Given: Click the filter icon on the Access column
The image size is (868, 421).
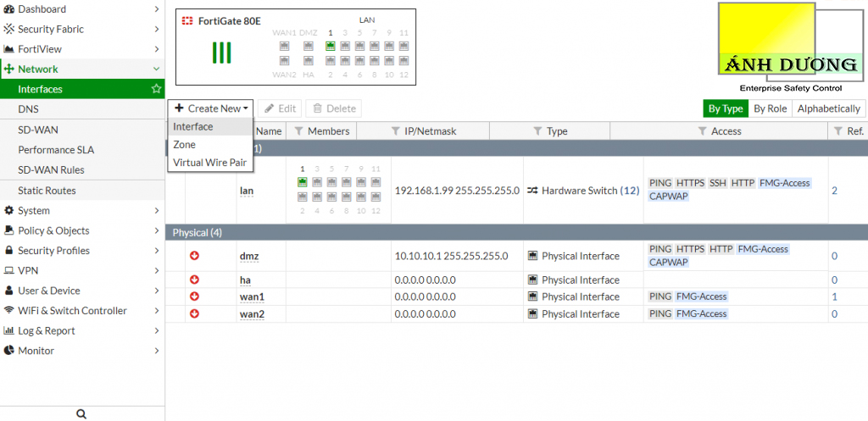Looking at the screenshot, I should (702, 131).
